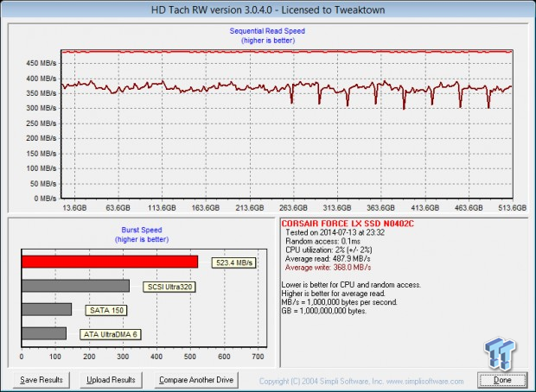Click the Sequential Read Speed chart title
The width and height of the screenshot is (536, 392).
pyautogui.click(x=267, y=31)
